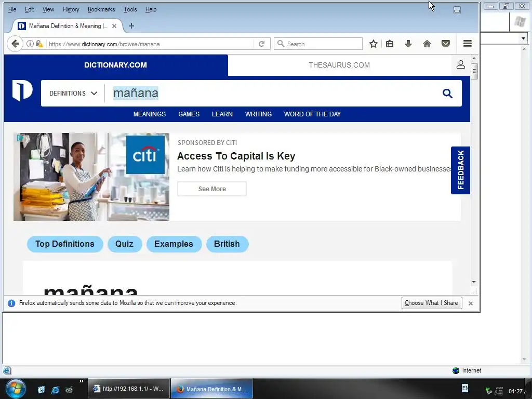532x399 pixels.
Task: Open site information icon in address bar
Action: (x=30, y=44)
